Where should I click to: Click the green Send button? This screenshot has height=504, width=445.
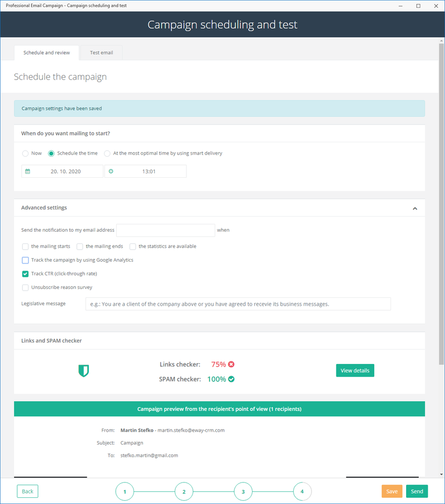pos(417,491)
